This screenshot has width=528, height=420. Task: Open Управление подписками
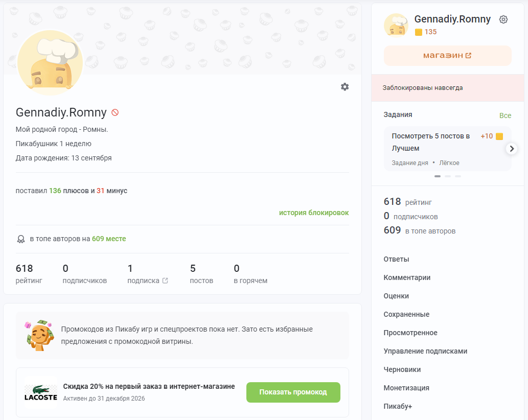(425, 351)
